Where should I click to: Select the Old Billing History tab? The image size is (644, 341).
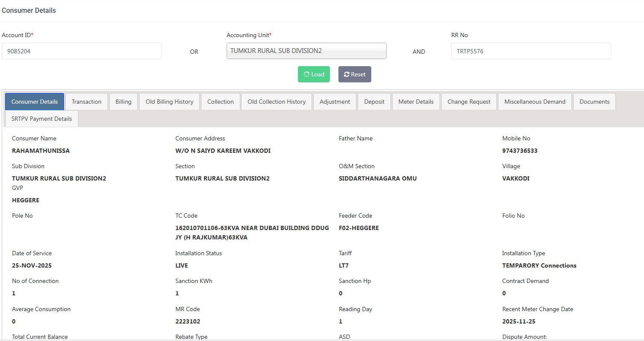169,102
